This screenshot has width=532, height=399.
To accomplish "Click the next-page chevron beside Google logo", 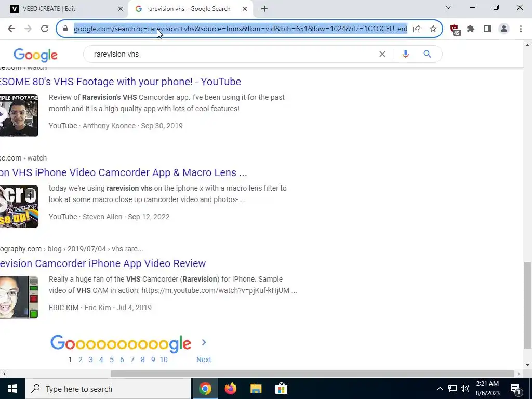I will coord(204,343).
